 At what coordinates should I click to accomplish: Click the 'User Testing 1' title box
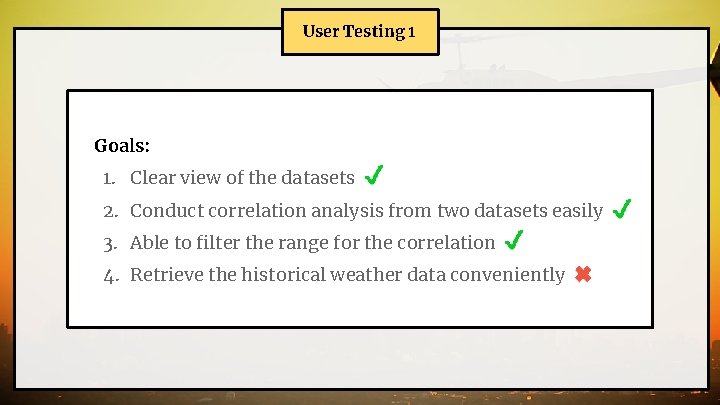360,32
